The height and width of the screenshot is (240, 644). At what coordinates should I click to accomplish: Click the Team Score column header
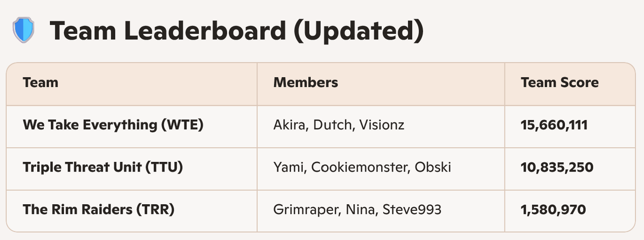pyautogui.click(x=559, y=82)
